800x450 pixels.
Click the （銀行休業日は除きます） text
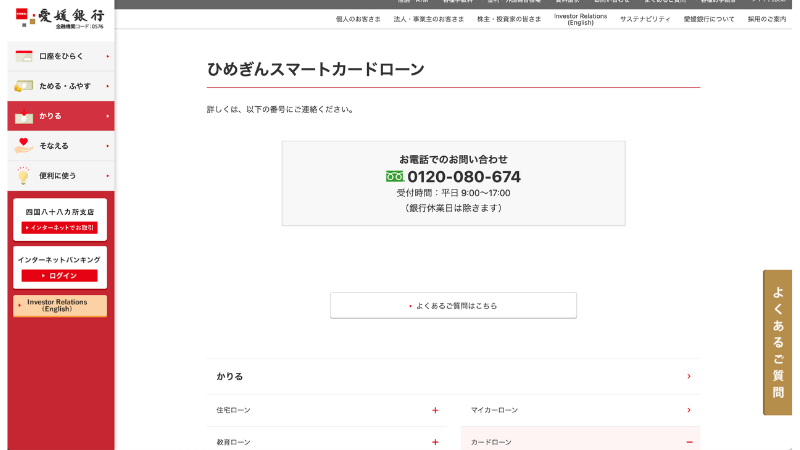coord(453,208)
